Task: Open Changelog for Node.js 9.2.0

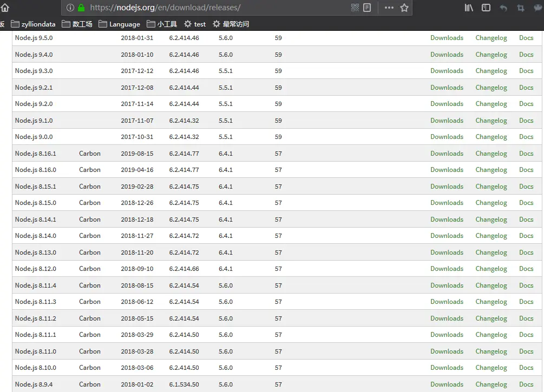Action: (491, 104)
